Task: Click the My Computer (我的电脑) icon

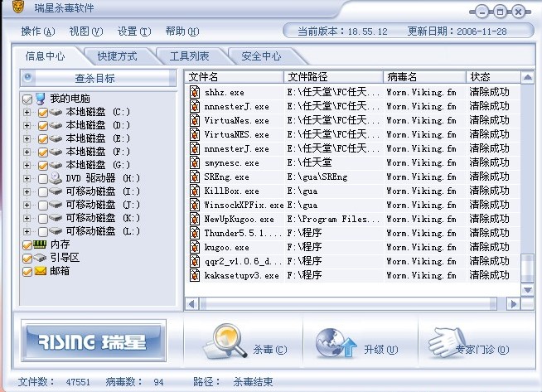Action: click(x=41, y=99)
